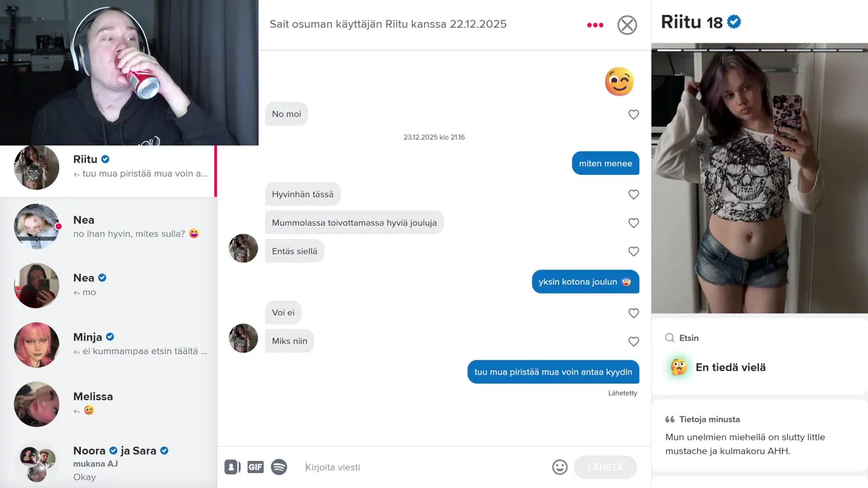Click Riitu's avatar next to "Entäs siellä"
The height and width of the screenshot is (488, 868).
(x=243, y=248)
